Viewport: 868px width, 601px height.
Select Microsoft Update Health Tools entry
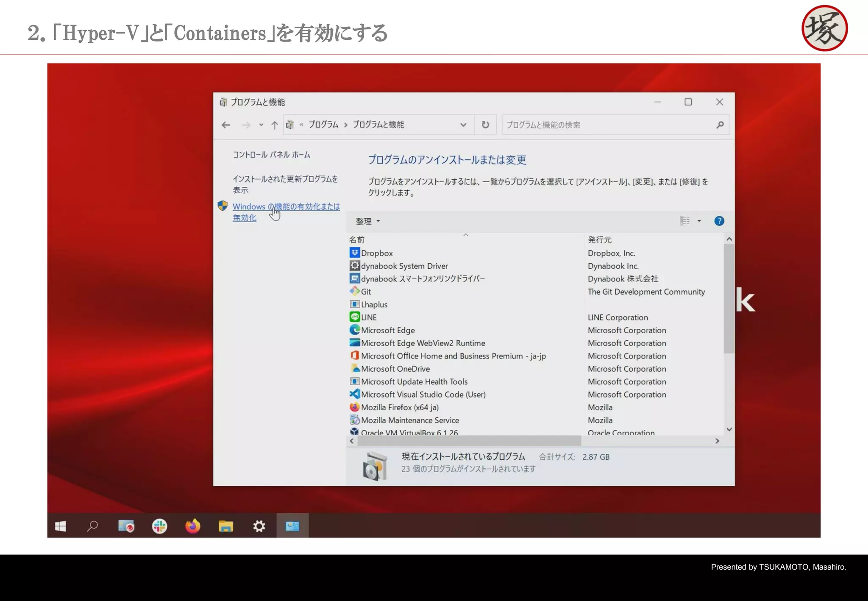pos(414,381)
